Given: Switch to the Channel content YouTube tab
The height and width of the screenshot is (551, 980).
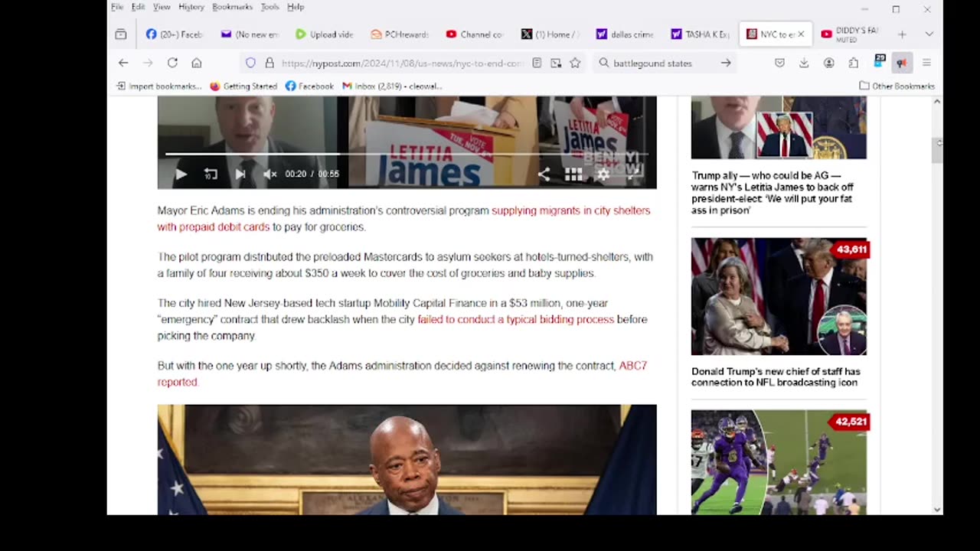Looking at the screenshot, I should (x=475, y=34).
